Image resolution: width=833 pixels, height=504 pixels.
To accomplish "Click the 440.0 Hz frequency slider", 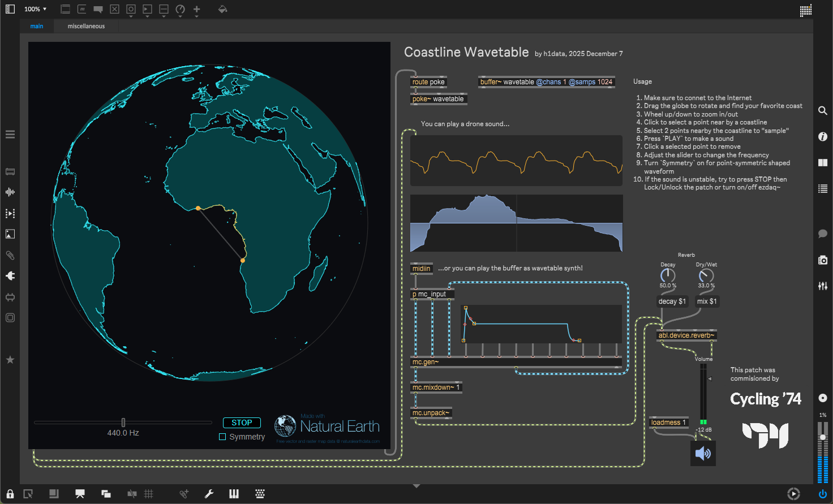I will point(123,423).
